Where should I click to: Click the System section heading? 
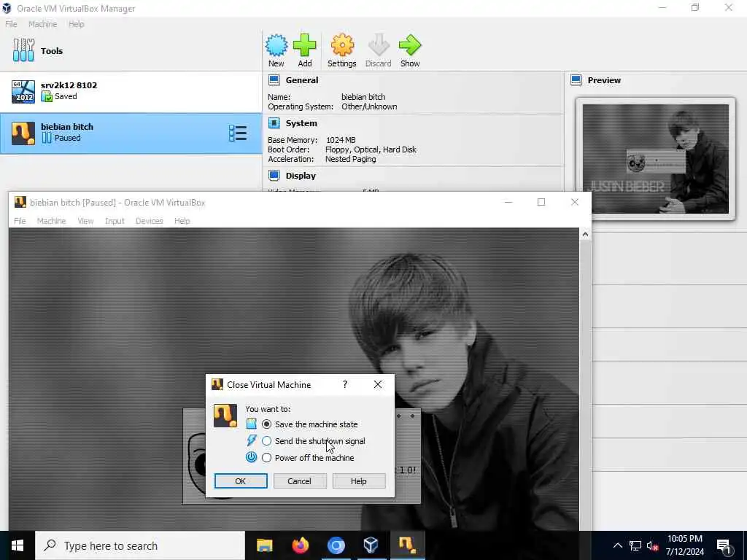coord(301,122)
